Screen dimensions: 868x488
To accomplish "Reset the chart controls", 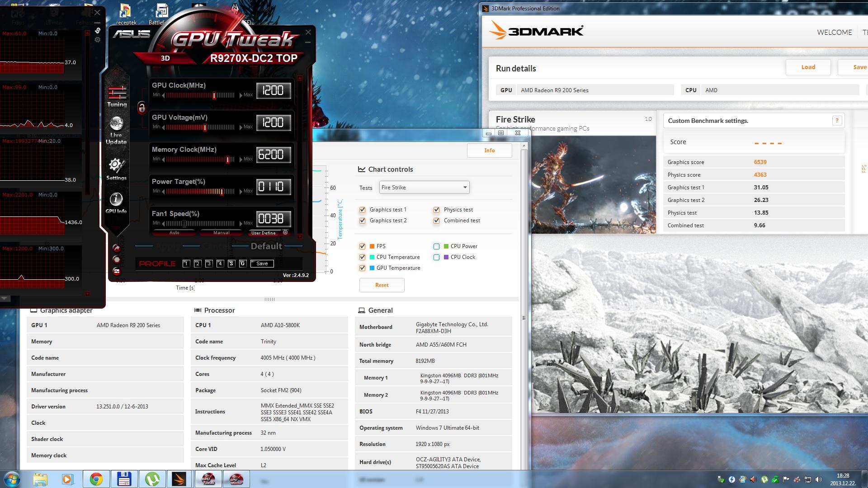I will 382,285.
